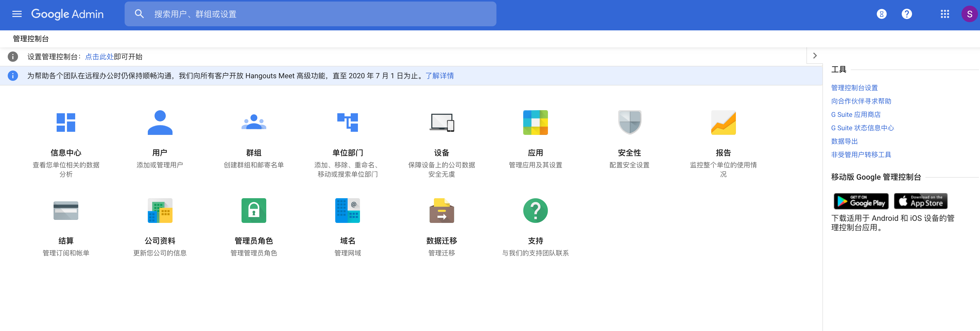Open the 设备 devices icon
The width and height of the screenshot is (980, 331).
tap(442, 123)
